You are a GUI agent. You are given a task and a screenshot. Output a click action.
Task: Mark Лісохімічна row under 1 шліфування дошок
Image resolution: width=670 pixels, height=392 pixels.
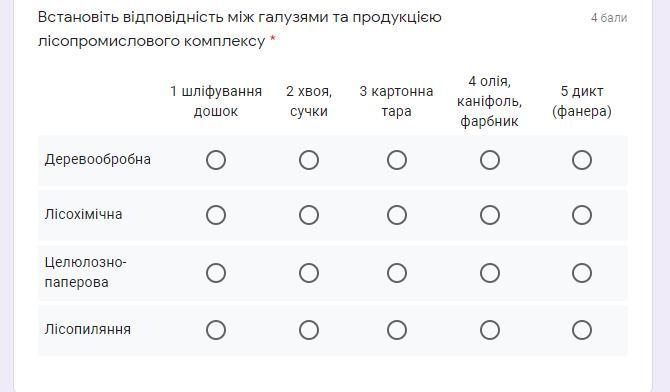[x=216, y=215]
